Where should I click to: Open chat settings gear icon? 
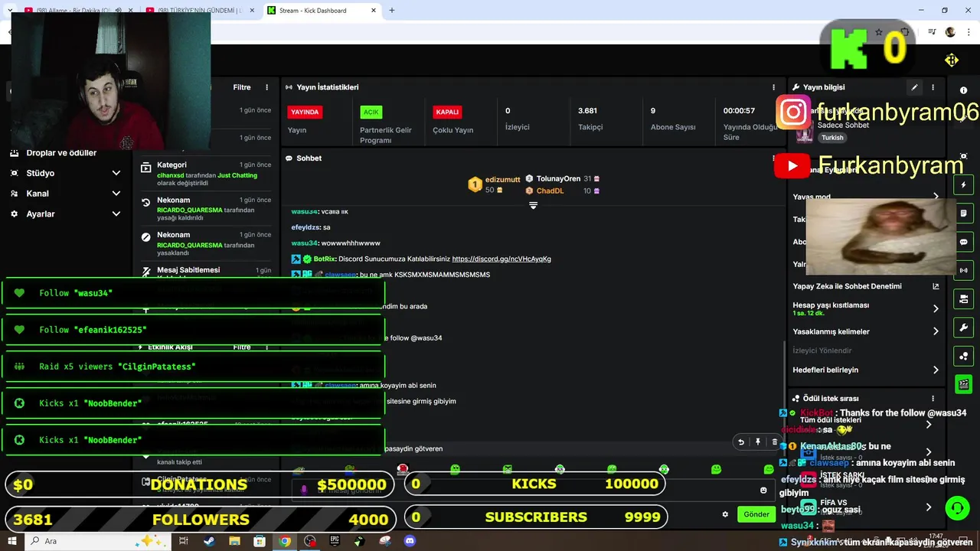click(x=725, y=514)
